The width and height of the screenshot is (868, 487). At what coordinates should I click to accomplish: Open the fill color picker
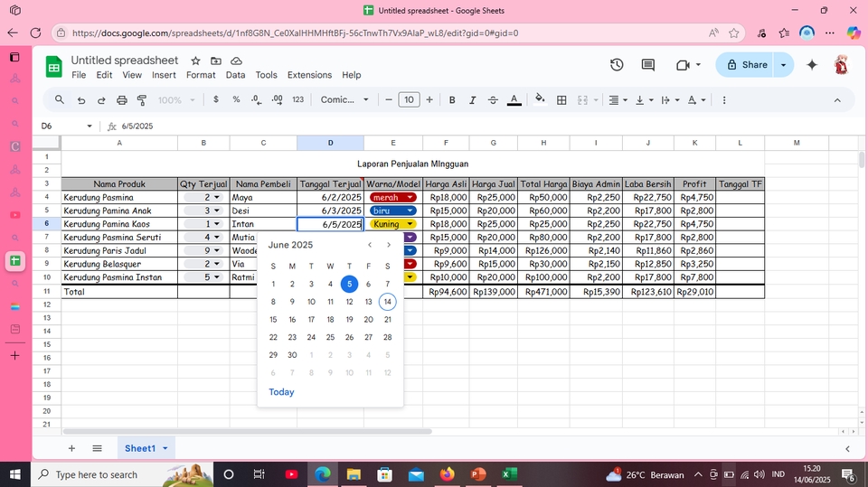[x=540, y=100]
